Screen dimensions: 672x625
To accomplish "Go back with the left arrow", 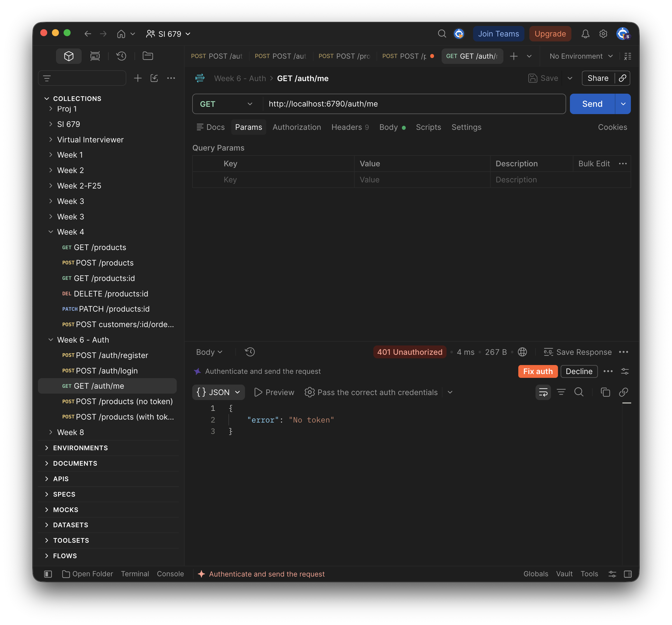I will point(88,34).
